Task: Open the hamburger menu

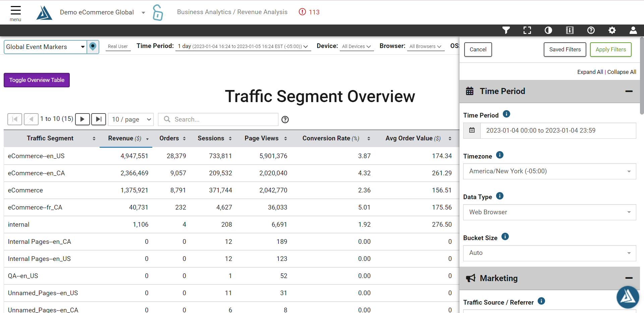Action: pyautogui.click(x=15, y=13)
